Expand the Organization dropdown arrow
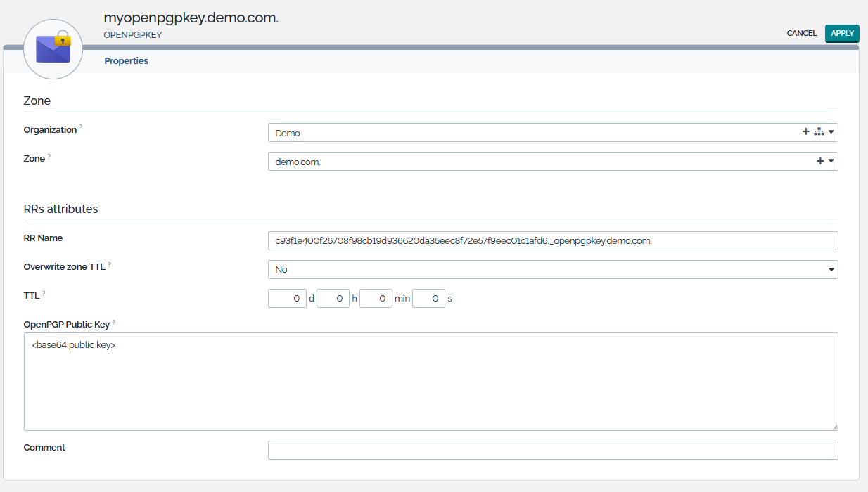Image resolution: width=868 pixels, height=492 pixels. 831,132
